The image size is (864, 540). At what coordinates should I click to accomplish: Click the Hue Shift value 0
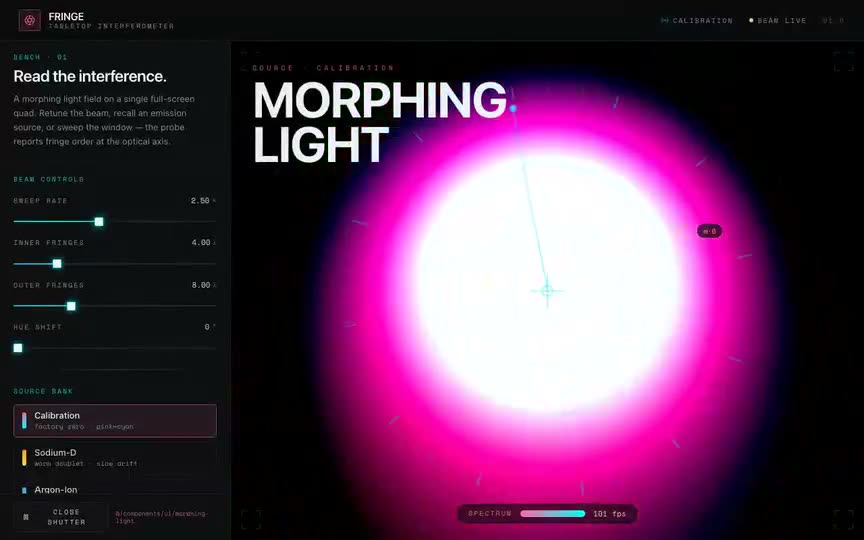(207, 327)
